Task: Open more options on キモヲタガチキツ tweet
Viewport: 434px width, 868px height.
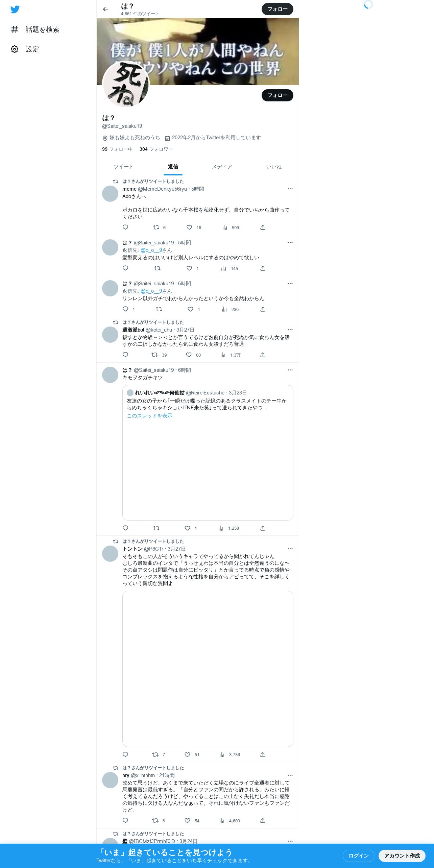Action: click(290, 370)
